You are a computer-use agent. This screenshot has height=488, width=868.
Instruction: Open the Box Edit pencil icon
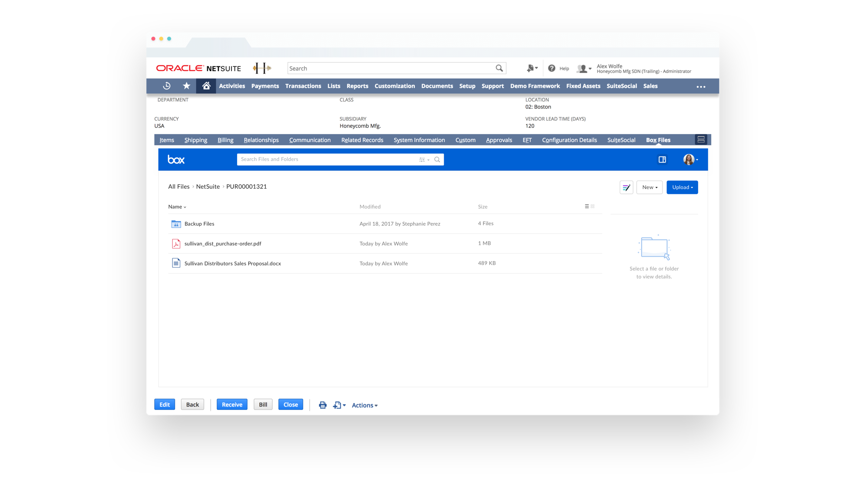pyautogui.click(x=626, y=187)
